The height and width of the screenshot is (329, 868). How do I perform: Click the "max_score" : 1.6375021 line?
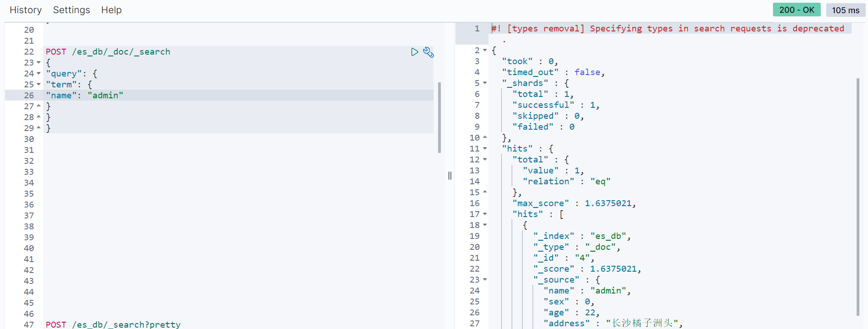tap(574, 203)
